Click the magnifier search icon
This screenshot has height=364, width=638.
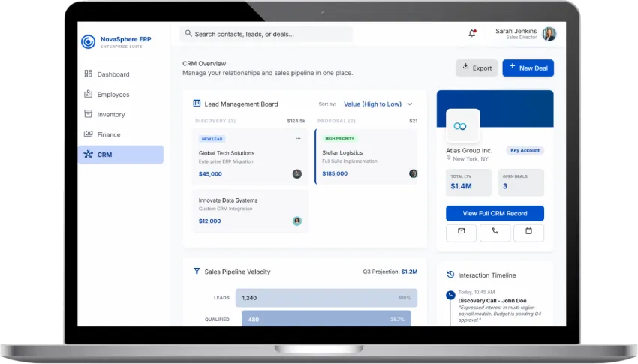point(188,33)
